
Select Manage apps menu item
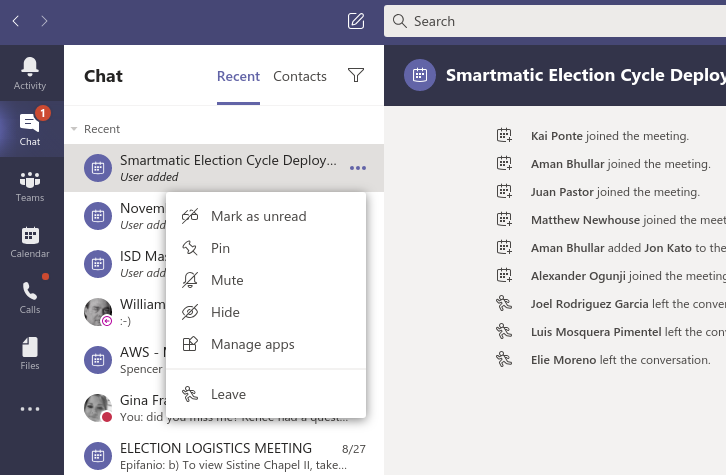[266, 344]
